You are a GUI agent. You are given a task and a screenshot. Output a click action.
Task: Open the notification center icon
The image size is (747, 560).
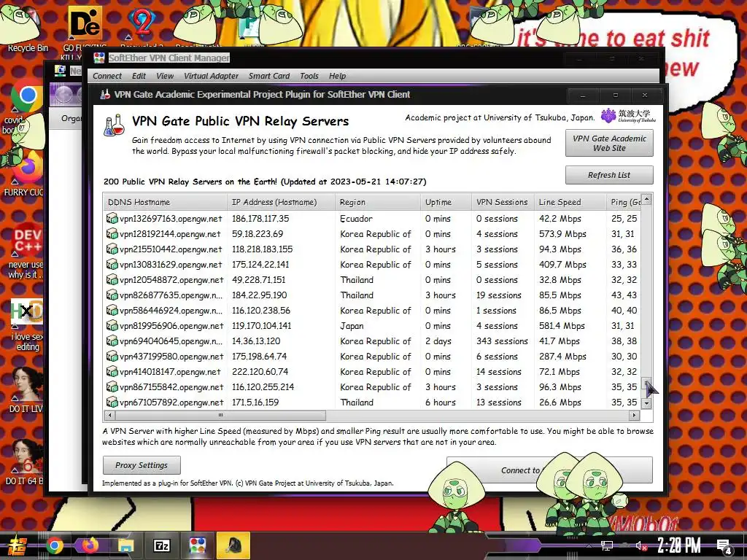tap(724, 547)
